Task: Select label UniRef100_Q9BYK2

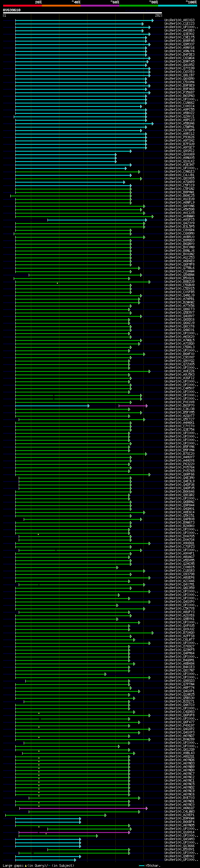Action: pyautogui.click(x=179, y=856)
